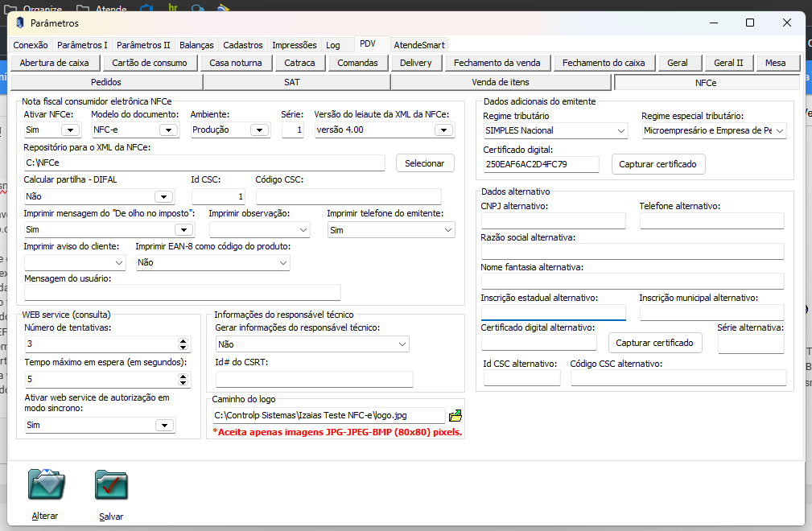Viewport: 812px width, 531px height.
Task: Open the Imprimir observação dropdown
Action: [303, 230]
